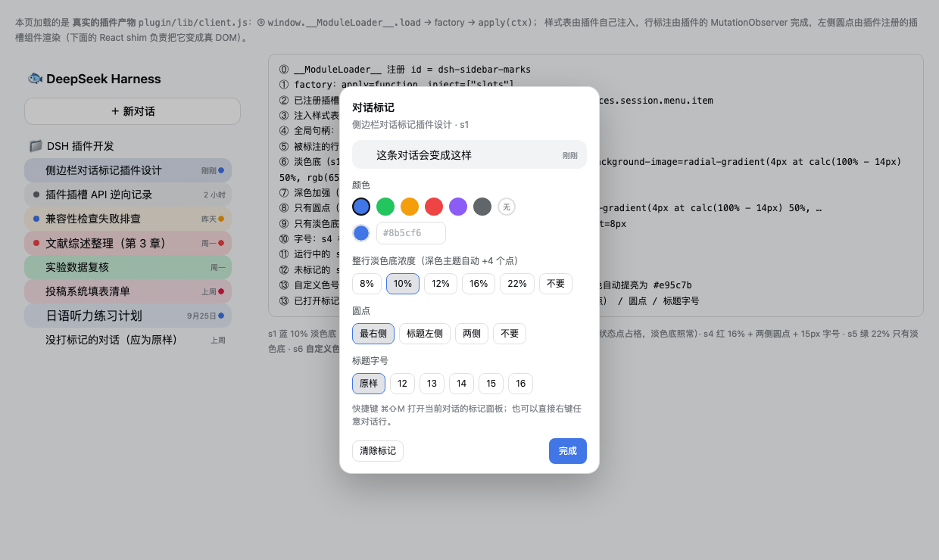Image resolution: width=939 pixels, height=560 pixels.
Task: Click the 2 小时 timestamp
Action: pyautogui.click(x=214, y=194)
